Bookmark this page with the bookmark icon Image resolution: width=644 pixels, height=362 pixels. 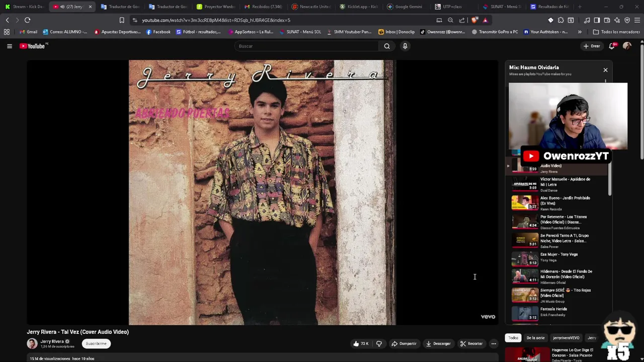(x=122, y=20)
